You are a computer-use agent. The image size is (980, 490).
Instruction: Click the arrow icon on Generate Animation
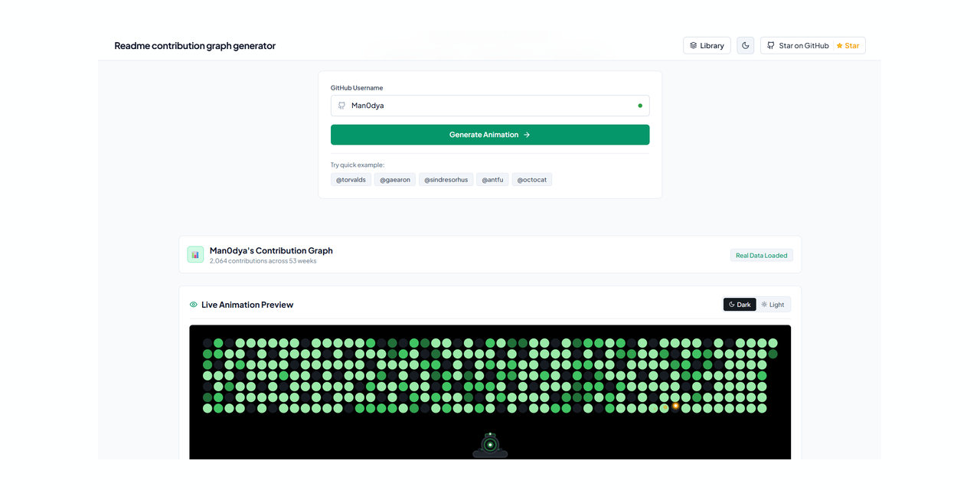point(527,135)
